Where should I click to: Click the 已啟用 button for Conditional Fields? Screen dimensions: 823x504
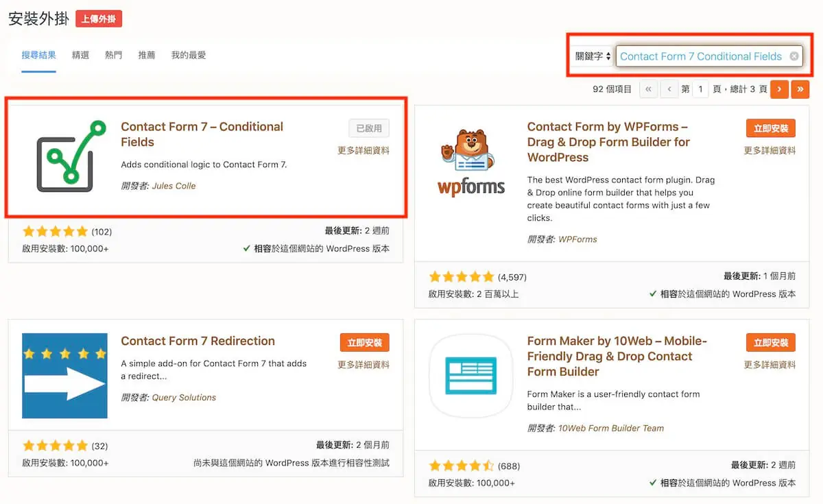[369, 128]
